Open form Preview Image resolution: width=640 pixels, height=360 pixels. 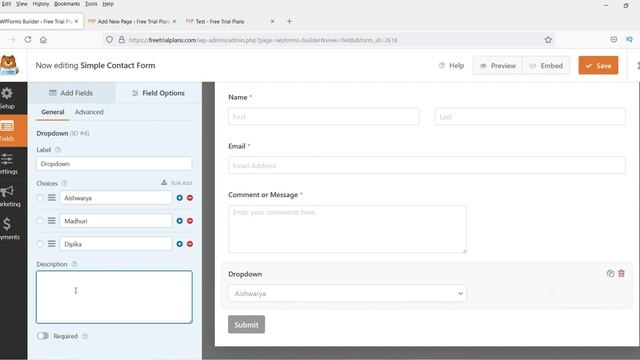(498, 65)
